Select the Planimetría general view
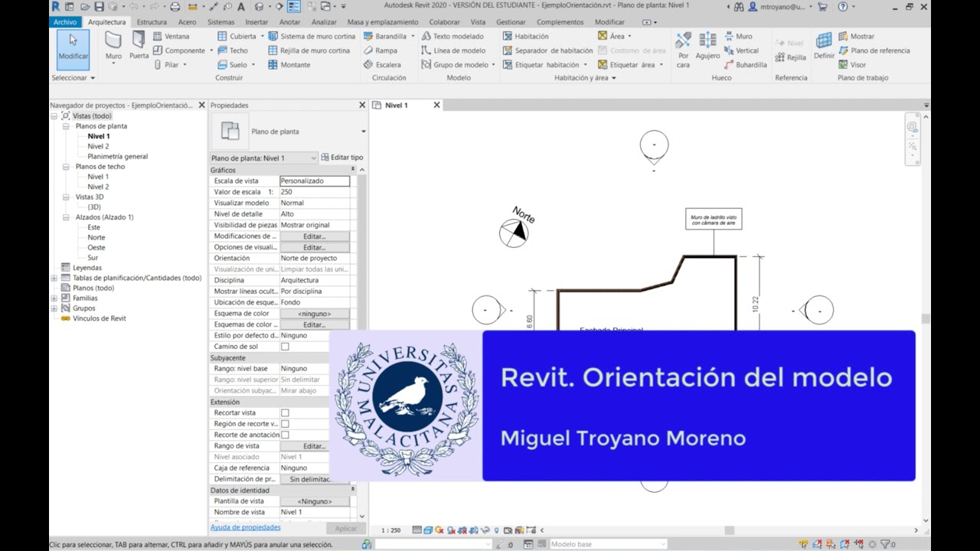 pyautogui.click(x=117, y=156)
